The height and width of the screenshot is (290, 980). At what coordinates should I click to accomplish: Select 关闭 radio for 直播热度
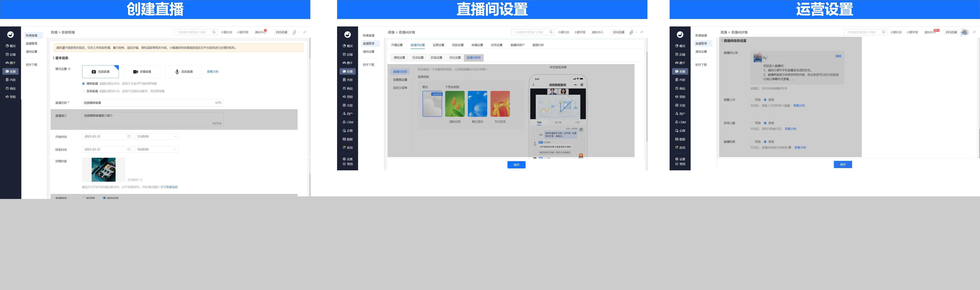pos(765,142)
